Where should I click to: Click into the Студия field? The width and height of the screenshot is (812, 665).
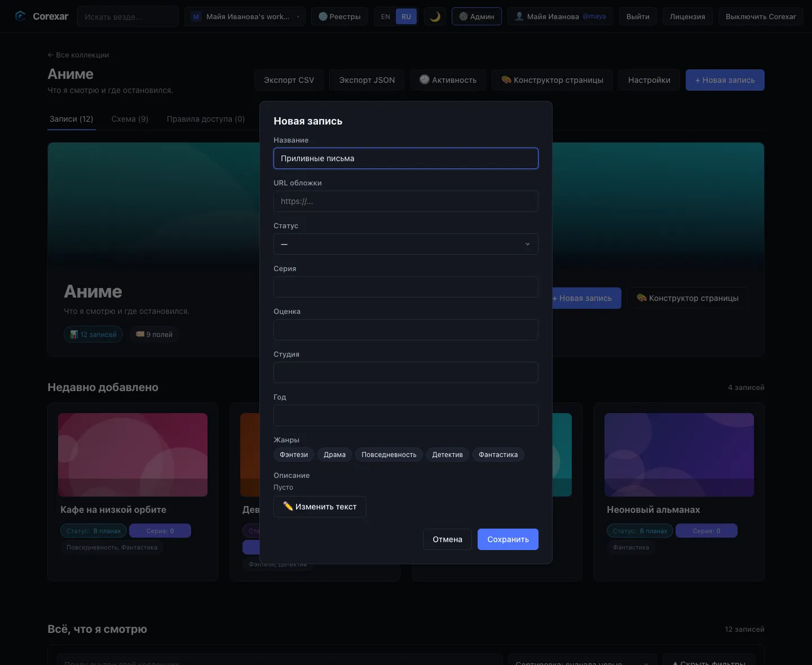406,373
